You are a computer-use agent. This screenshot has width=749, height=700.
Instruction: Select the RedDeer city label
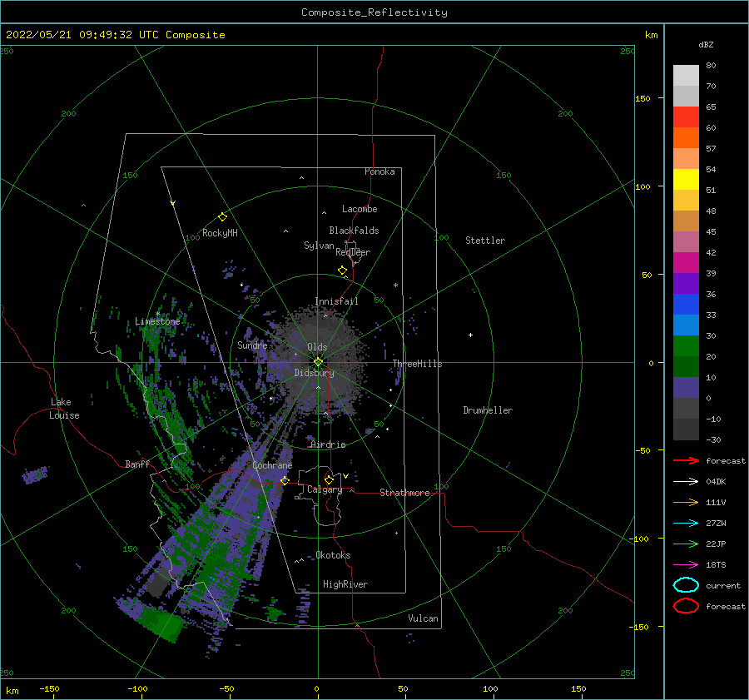[353, 252]
